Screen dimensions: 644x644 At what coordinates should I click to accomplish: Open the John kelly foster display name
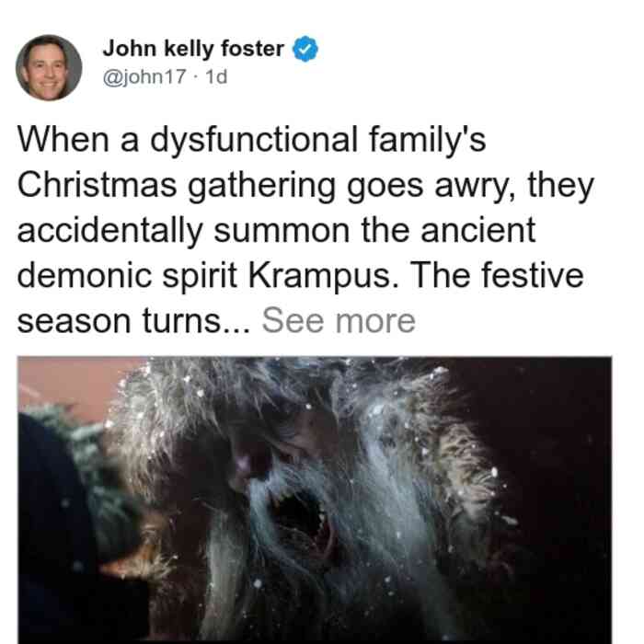click(x=193, y=49)
